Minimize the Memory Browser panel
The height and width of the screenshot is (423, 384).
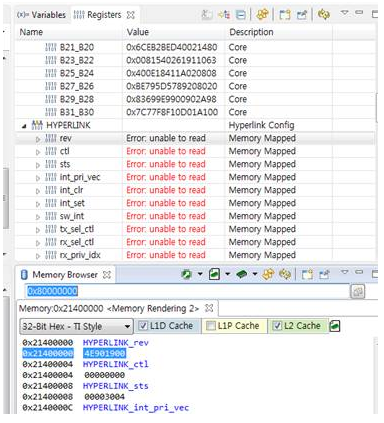coord(359,272)
